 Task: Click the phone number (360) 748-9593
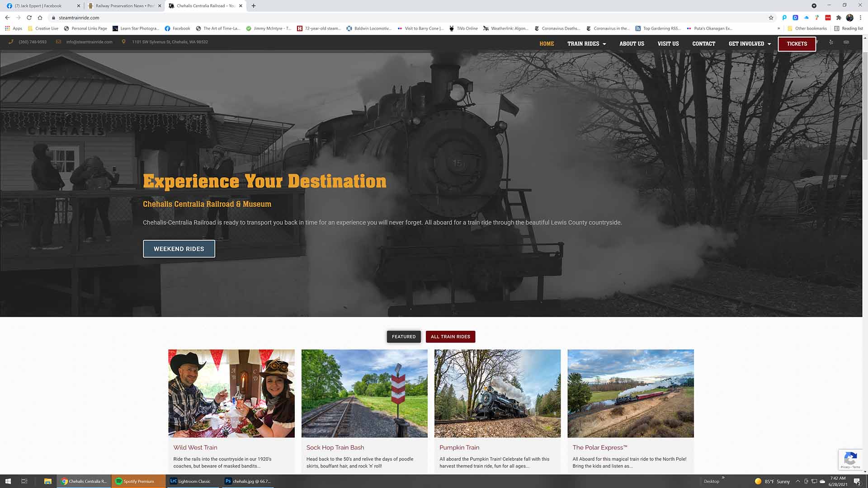pos(33,42)
